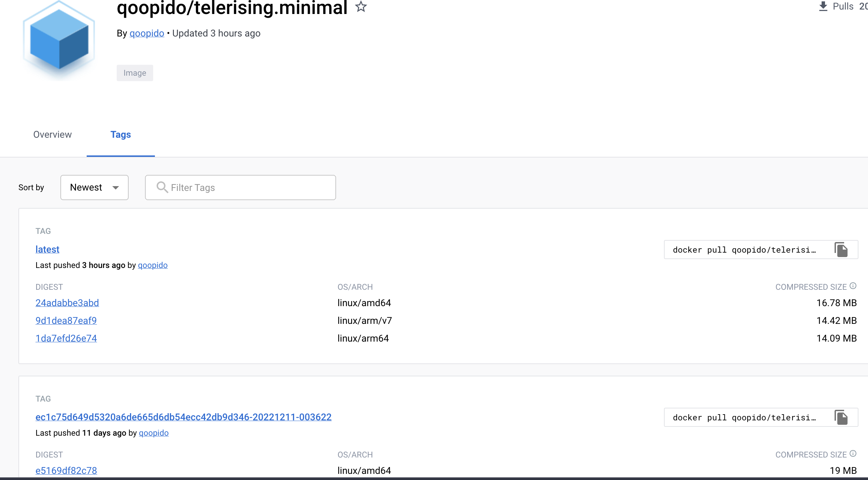Star the qoopido/telerising.minimal repository
This screenshot has width=868, height=480.
pos(361,6)
